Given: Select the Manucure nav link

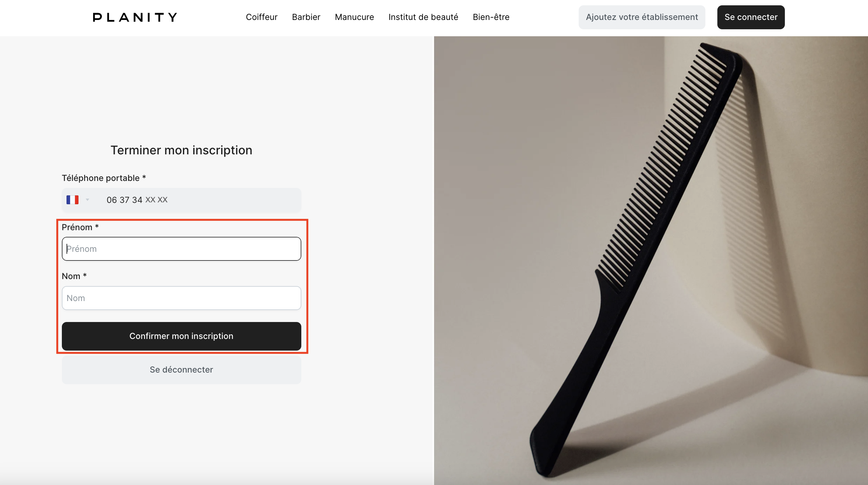Looking at the screenshot, I should 354,17.
